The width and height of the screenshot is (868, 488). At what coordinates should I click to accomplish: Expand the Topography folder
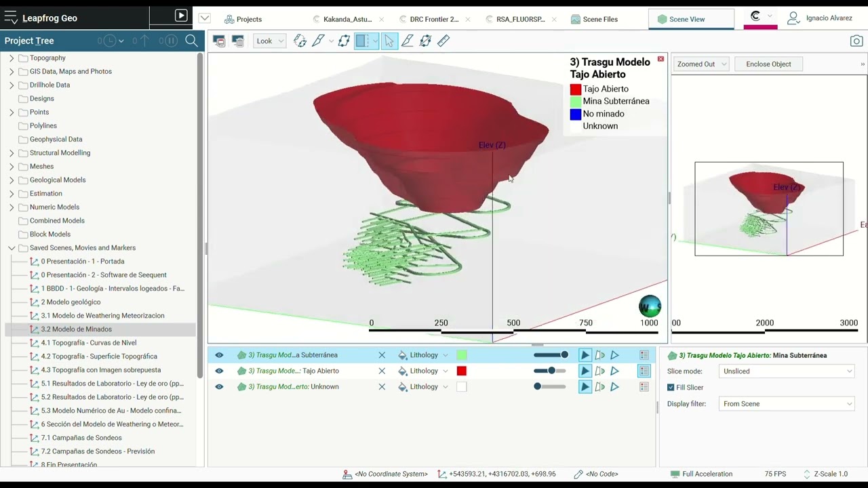(12, 58)
